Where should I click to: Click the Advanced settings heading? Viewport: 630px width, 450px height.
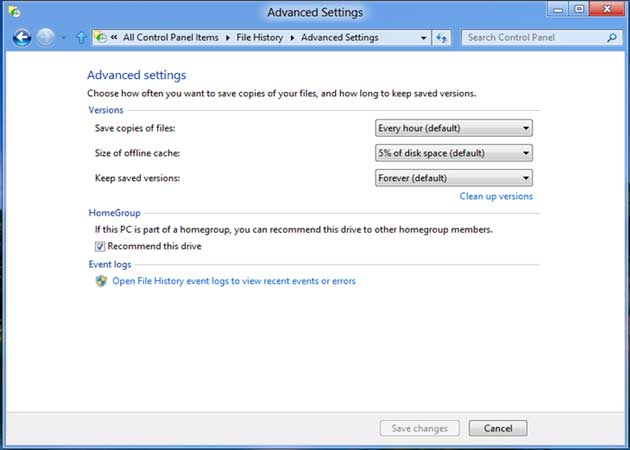click(137, 75)
